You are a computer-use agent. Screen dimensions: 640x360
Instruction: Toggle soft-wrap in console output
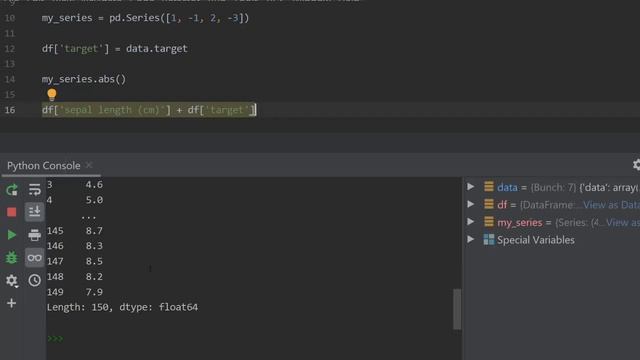tap(35, 190)
